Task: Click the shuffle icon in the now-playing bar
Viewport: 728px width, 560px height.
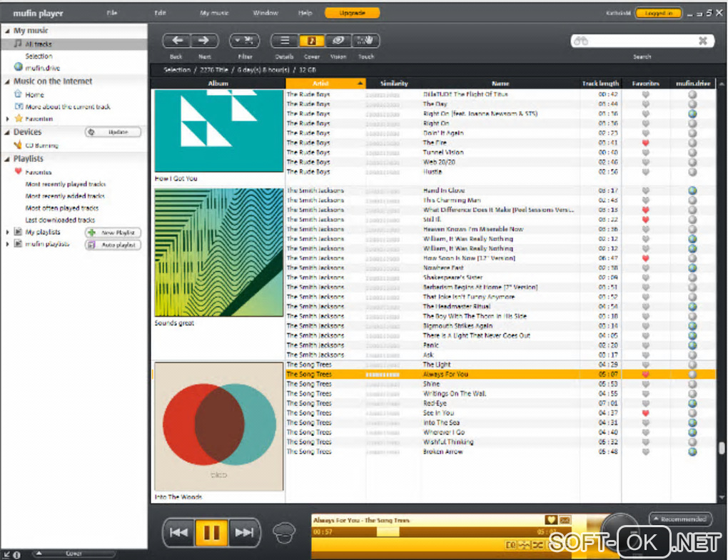Action: [537, 545]
